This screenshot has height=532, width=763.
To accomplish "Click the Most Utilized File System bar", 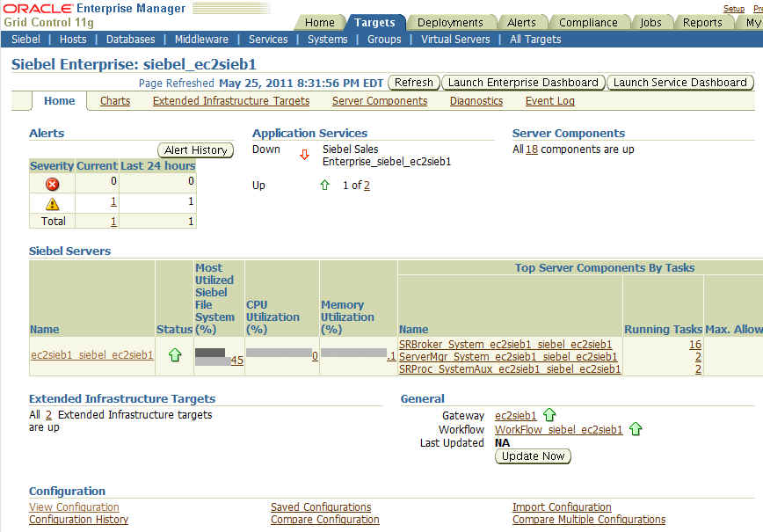I will [x=213, y=357].
